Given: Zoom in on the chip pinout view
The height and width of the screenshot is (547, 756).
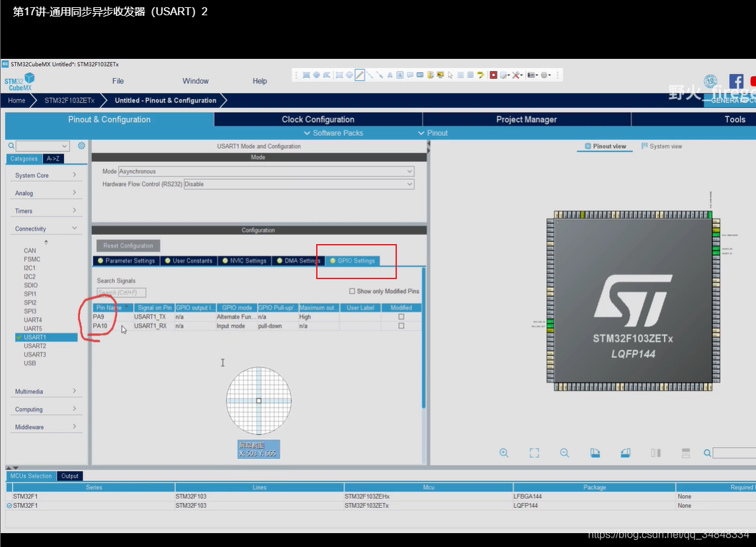Looking at the screenshot, I should click(504, 453).
